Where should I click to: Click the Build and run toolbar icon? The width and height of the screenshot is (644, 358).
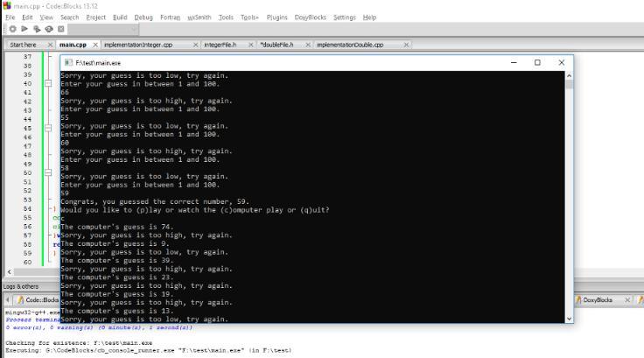pos(37,29)
